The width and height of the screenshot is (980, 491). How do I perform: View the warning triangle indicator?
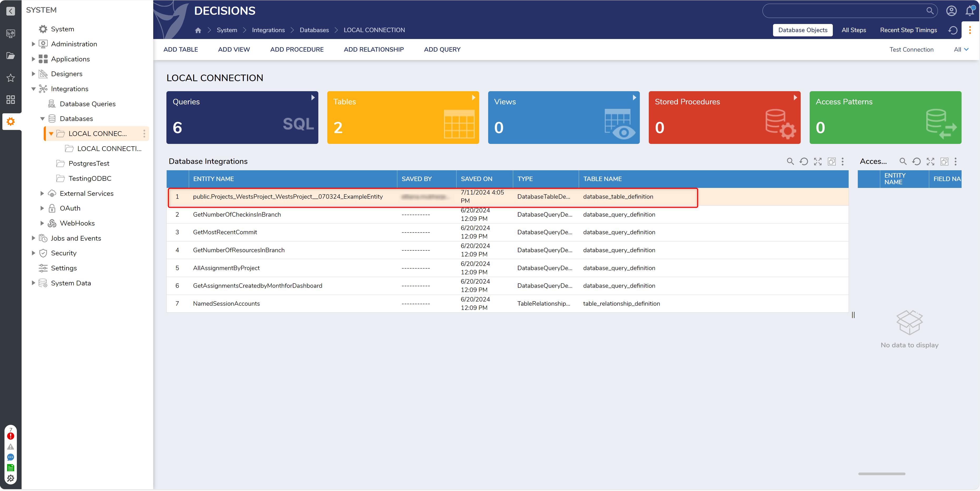[x=11, y=447]
